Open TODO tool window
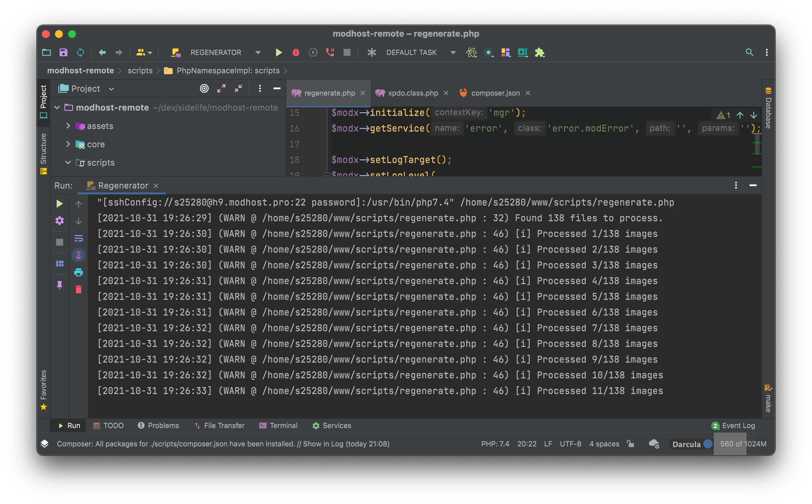 pyautogui.click(x=108, y=426)
